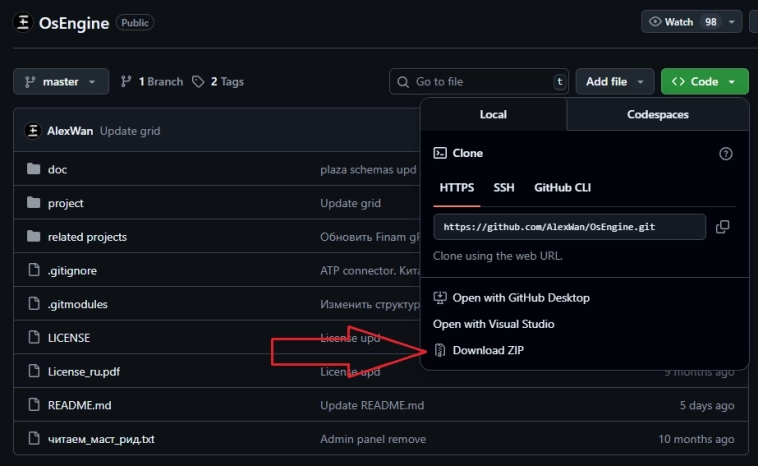Click the .gitmodules file icon
This screenshot has height=466, width=758.
tap(34, 304)
